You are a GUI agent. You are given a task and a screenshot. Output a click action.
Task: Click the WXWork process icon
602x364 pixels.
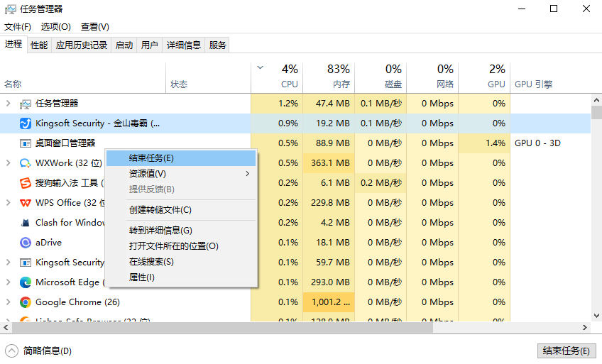pyautogui.click(x=26, y=163)
